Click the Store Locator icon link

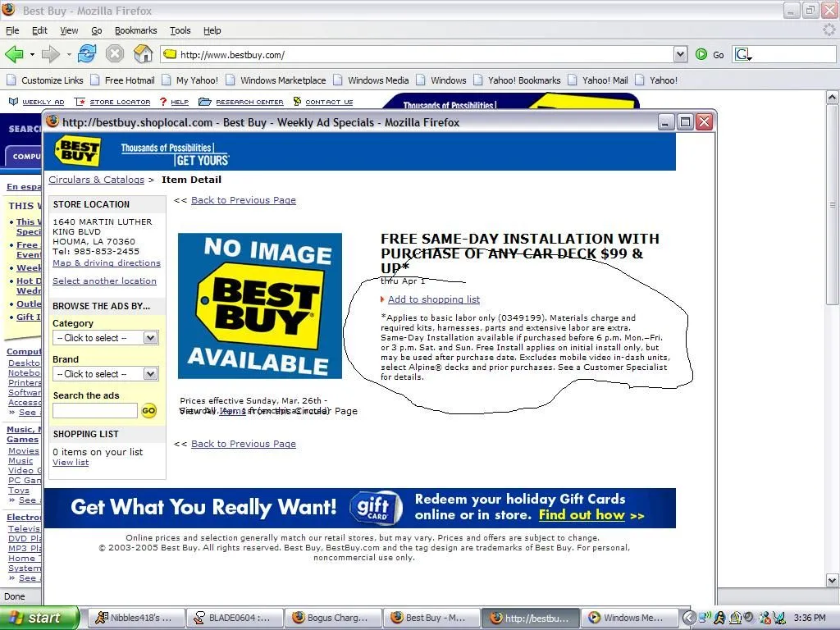click(112, 102)
